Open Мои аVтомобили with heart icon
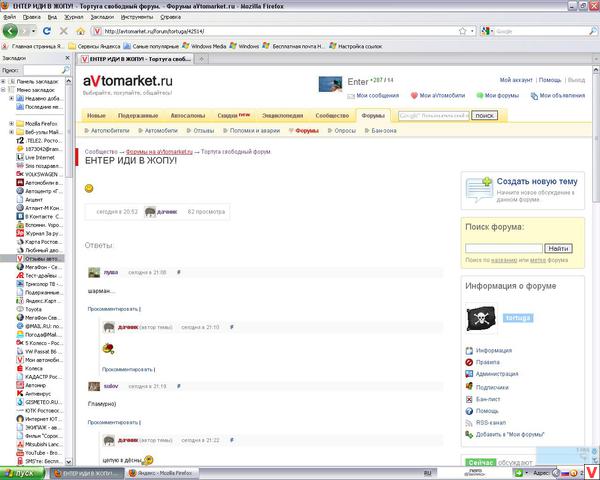The width and height of the screenshot is (600, 480). point(438,96)
